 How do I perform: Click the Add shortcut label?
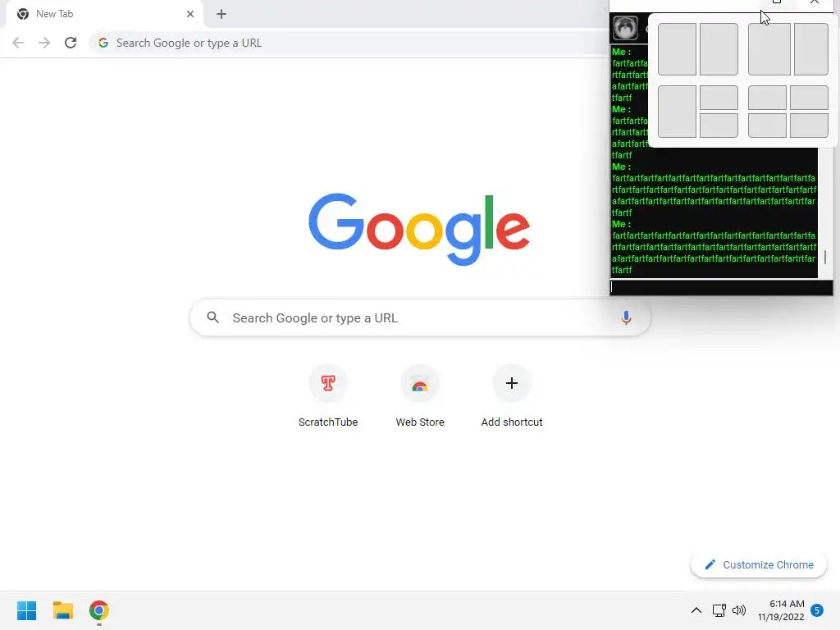pos(512,422)
